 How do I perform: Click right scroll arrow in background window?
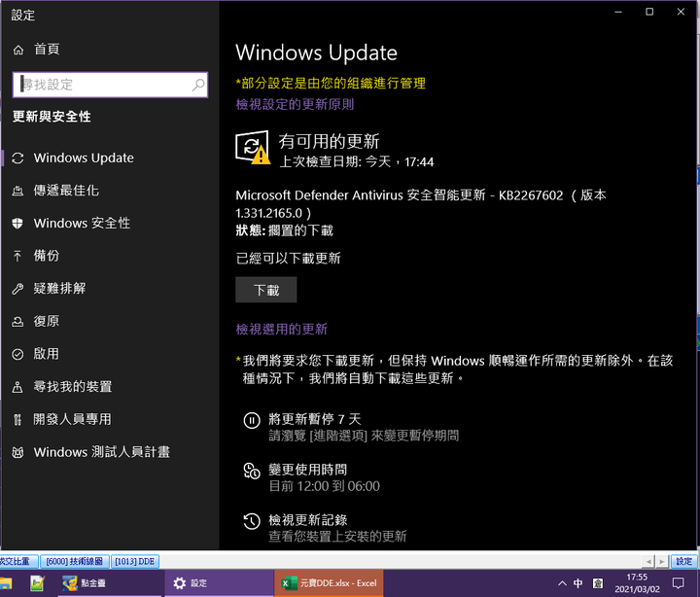pos(662,561)
